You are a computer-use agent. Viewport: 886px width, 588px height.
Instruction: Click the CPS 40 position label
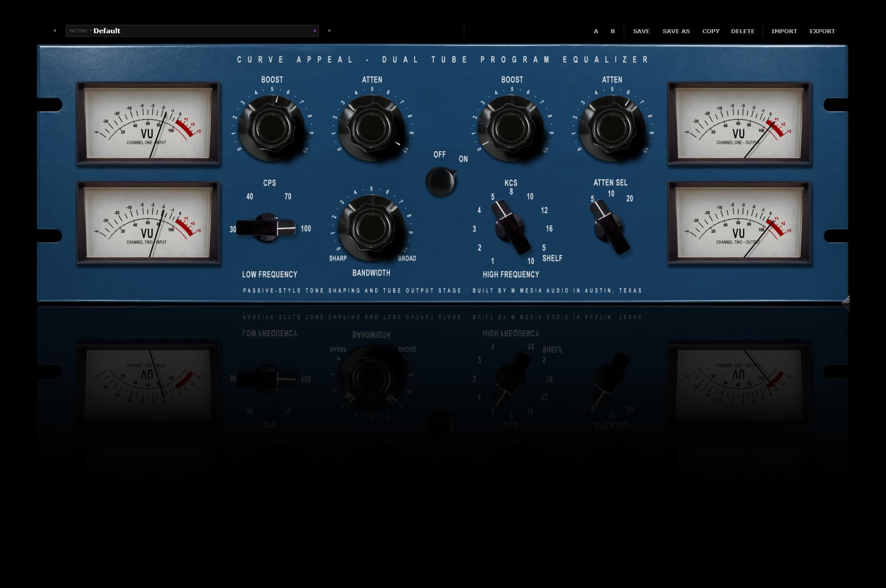click(250, 196)
